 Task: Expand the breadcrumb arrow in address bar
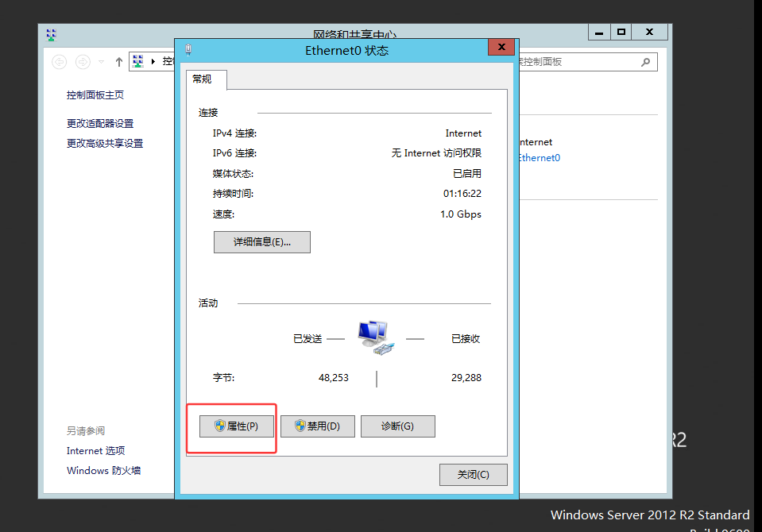[153, 62]
